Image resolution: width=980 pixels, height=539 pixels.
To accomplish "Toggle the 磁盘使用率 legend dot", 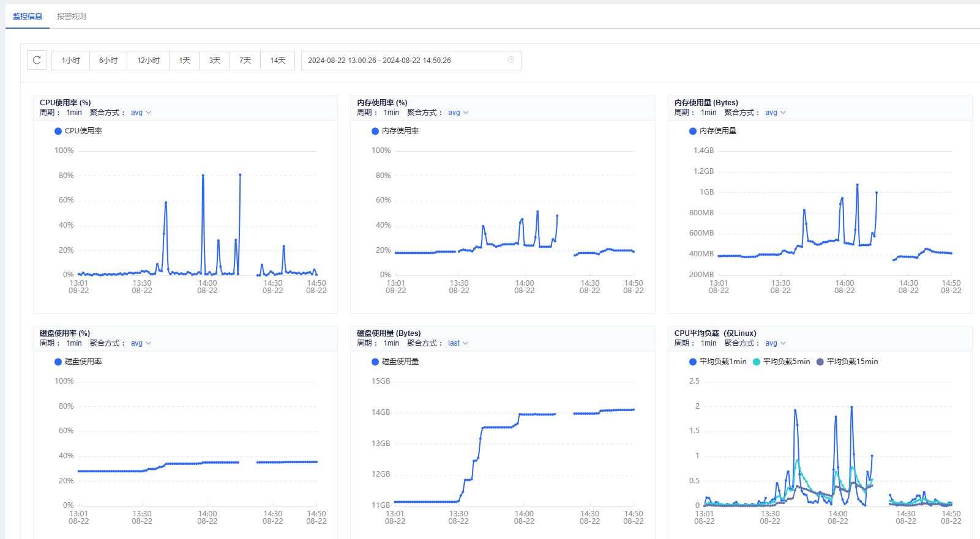I will (x=58, y=362).
